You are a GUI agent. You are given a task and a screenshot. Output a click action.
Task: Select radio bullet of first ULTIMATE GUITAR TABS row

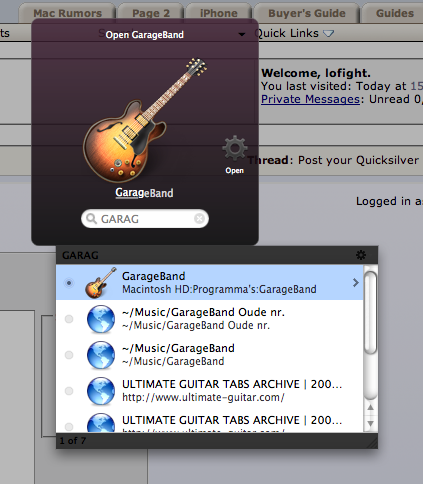pos(69,391)
